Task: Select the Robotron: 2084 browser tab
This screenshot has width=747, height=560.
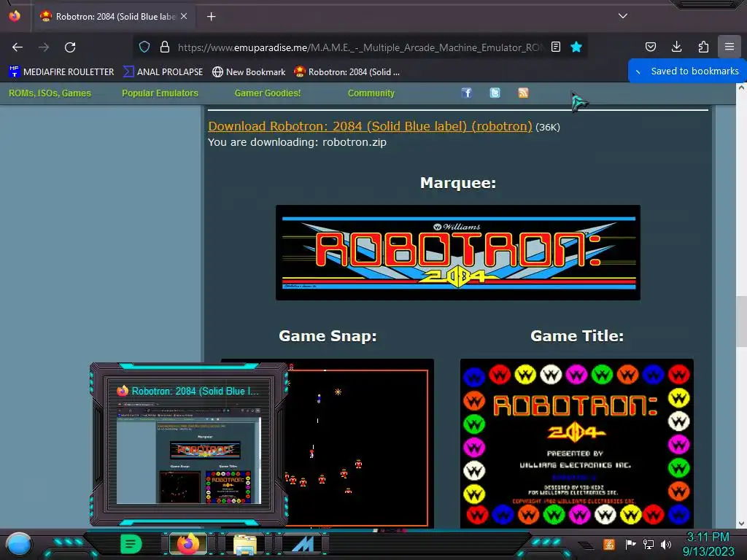Action: click(x=113, y=17)
